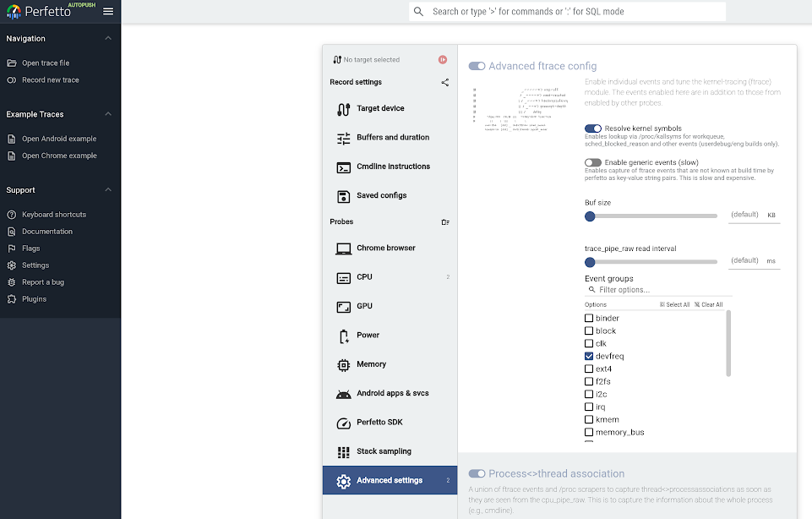Viewport: 812px width, 519px height.
Task: Click Select All event groups
Action: [674, 304]
